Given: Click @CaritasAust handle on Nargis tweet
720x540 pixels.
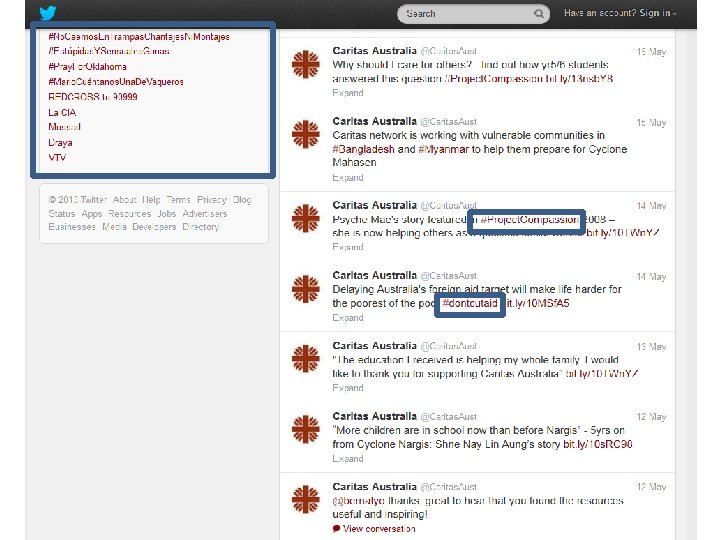Looking at the screenshot, I should [x=449, y=416].
